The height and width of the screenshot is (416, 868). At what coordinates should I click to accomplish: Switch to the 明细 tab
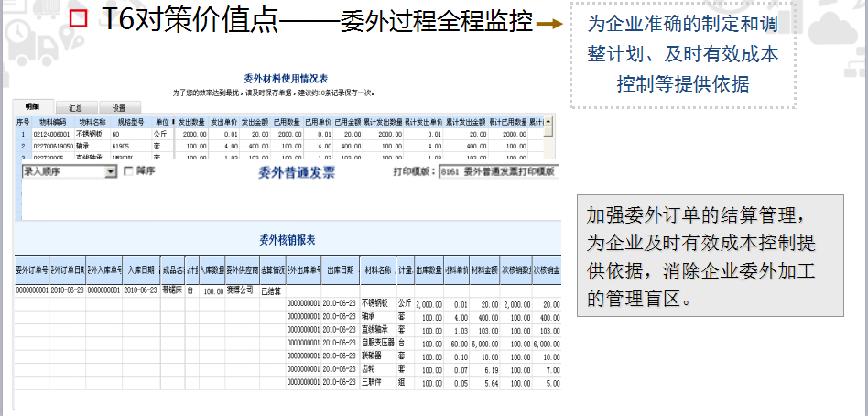[34, 107]
